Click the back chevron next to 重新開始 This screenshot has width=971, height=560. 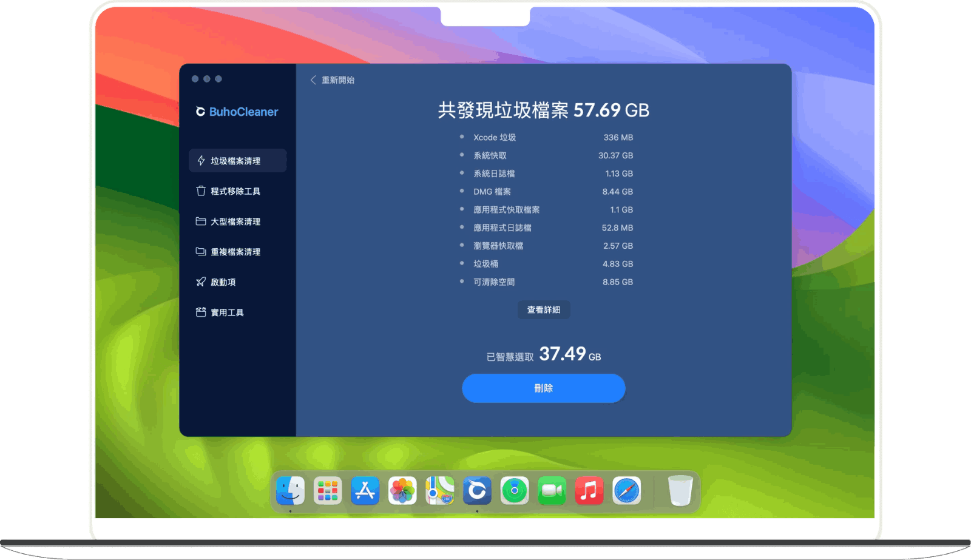click(313, 79)
